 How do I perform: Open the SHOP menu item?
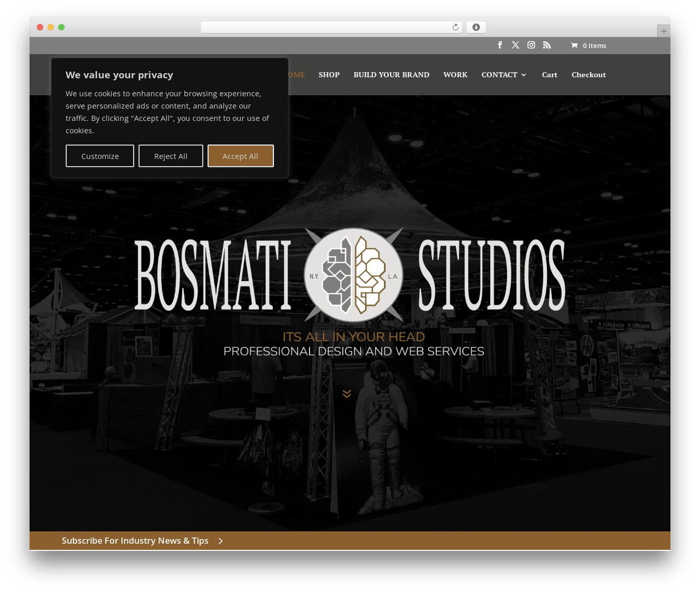tap(329, 74)
